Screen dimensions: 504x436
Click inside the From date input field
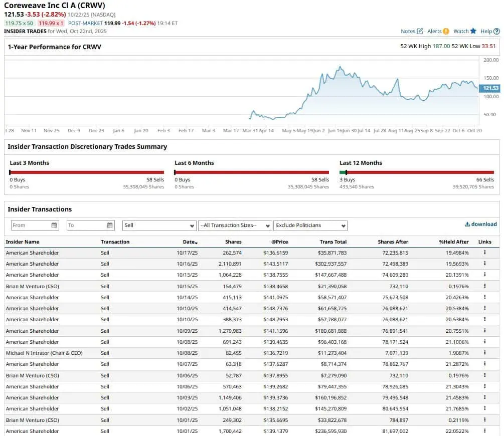coord(30,225)
